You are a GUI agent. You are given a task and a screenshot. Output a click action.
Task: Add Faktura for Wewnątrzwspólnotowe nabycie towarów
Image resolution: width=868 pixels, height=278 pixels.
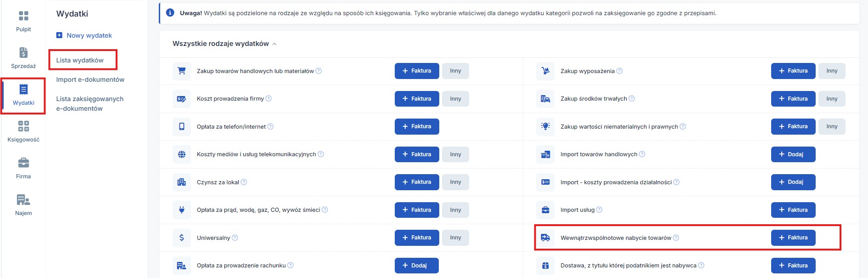click(793, 238)
